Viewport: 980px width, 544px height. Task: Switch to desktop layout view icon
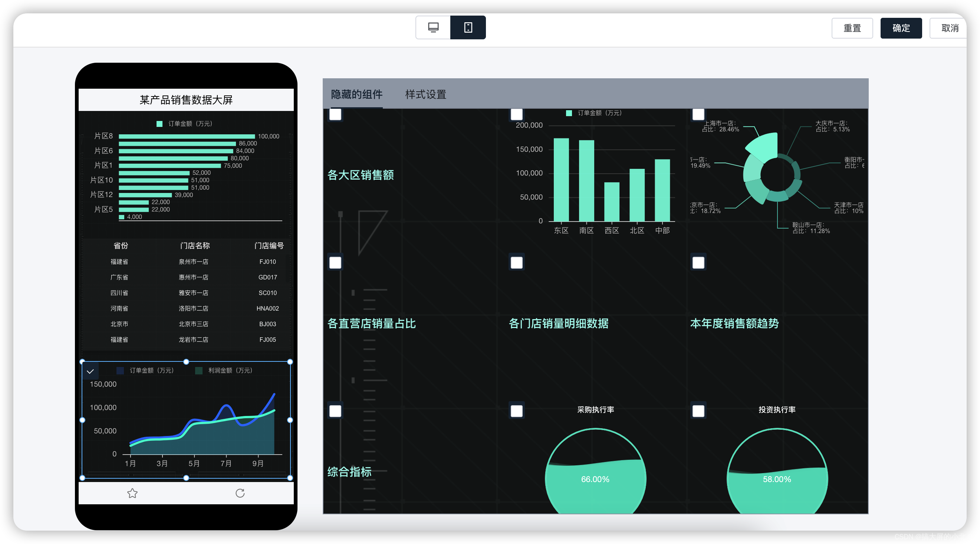tap(433, 27)
